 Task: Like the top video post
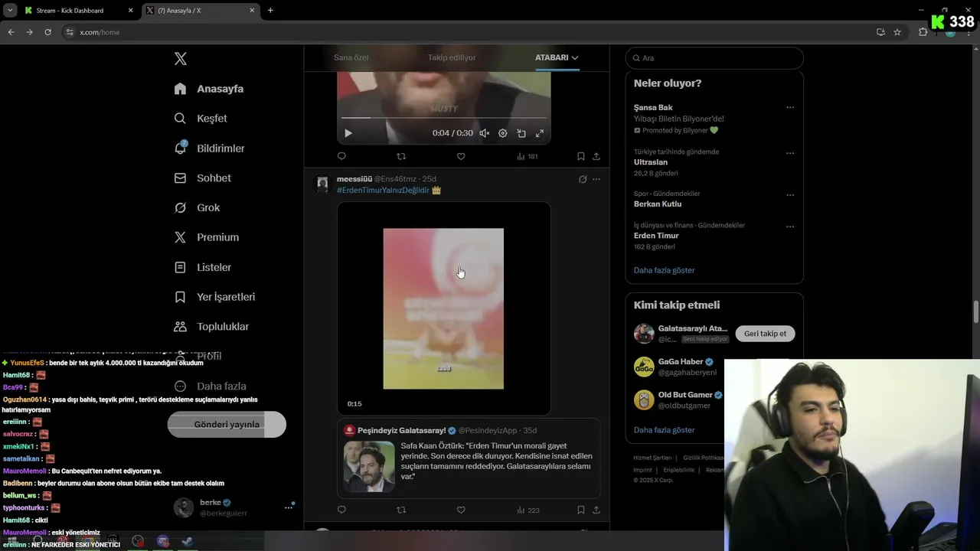tap(461, 156)
